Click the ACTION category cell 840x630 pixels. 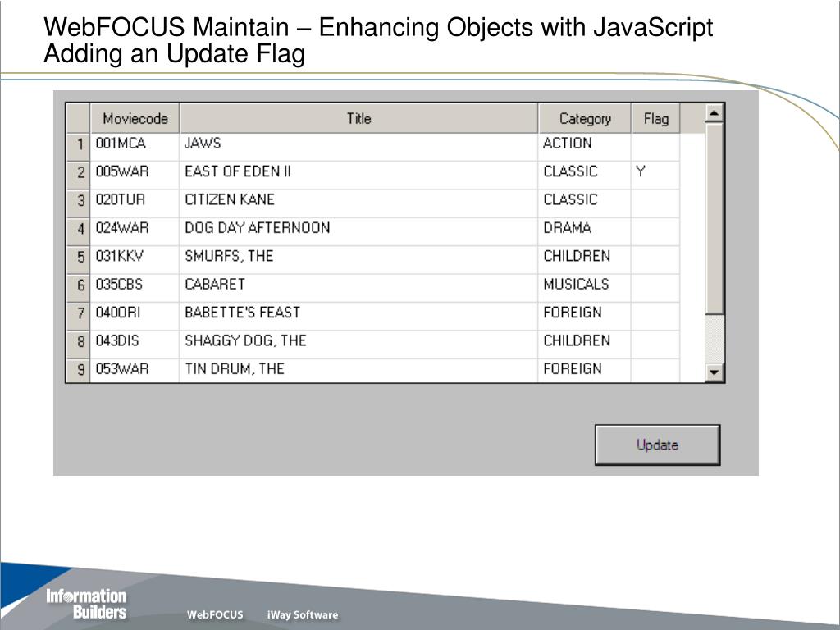pos(584,147)
